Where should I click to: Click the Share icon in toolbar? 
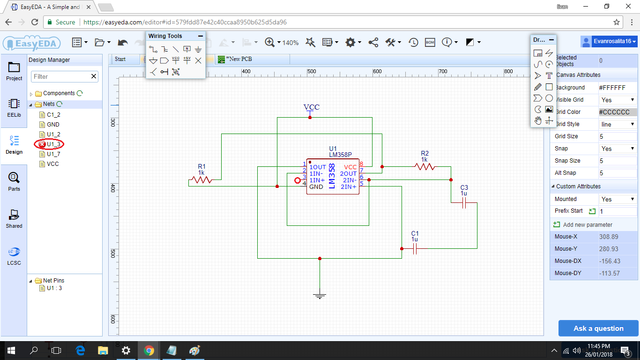coord(373,42)
